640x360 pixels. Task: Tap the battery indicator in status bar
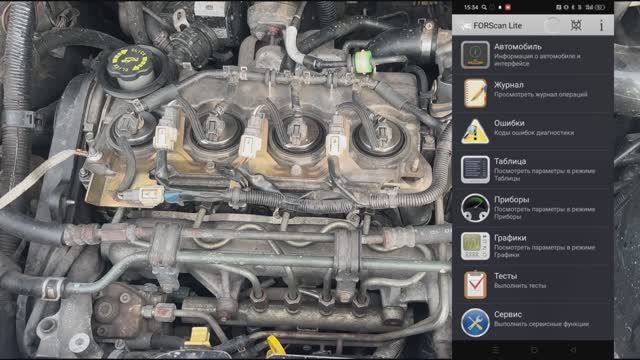(600, 7)
